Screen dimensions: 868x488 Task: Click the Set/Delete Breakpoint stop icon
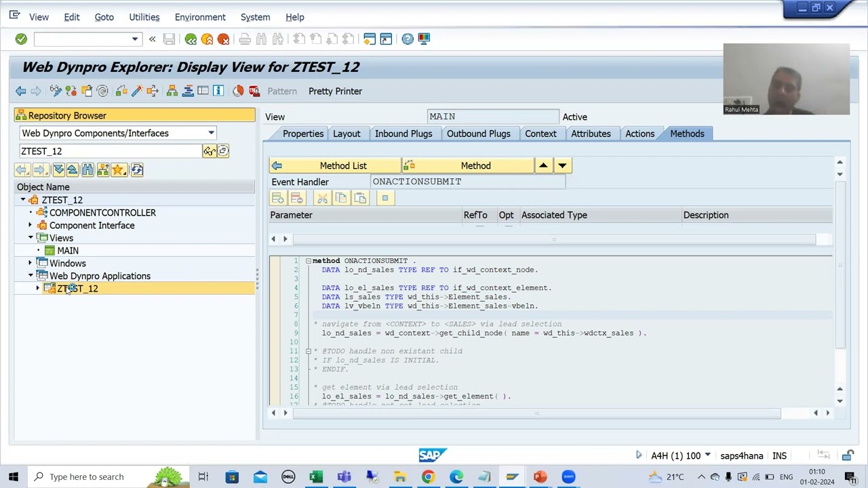pos(254,91)
